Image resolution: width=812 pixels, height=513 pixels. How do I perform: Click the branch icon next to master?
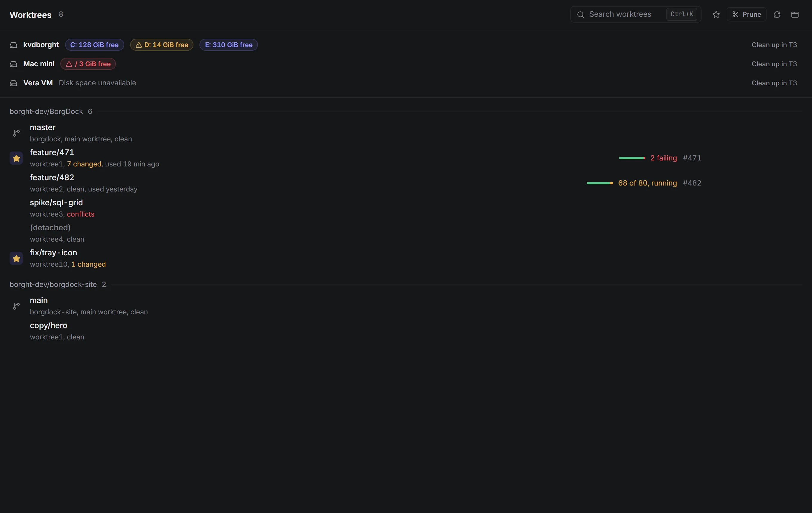(16, 133)
